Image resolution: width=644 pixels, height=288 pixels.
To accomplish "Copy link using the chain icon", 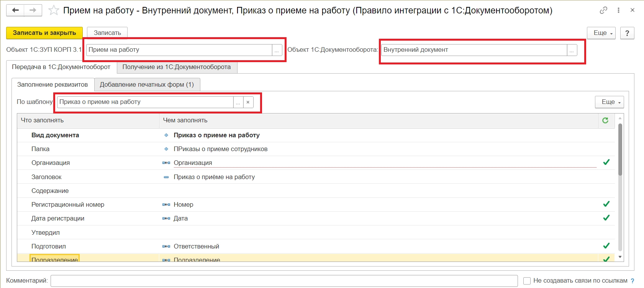I will click(603, 10).
